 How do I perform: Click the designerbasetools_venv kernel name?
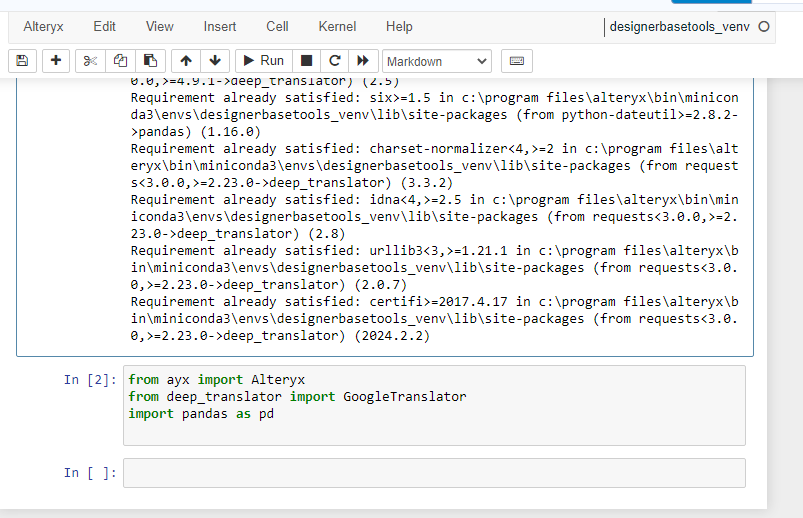tap(680, 27)
